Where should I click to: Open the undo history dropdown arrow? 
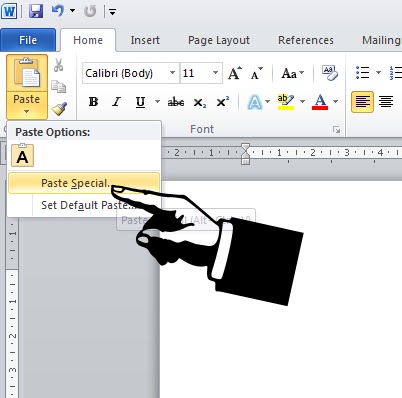(72, 11)
